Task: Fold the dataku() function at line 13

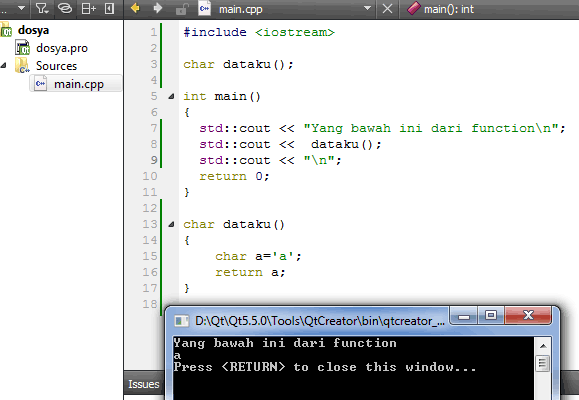Action: 171,225
